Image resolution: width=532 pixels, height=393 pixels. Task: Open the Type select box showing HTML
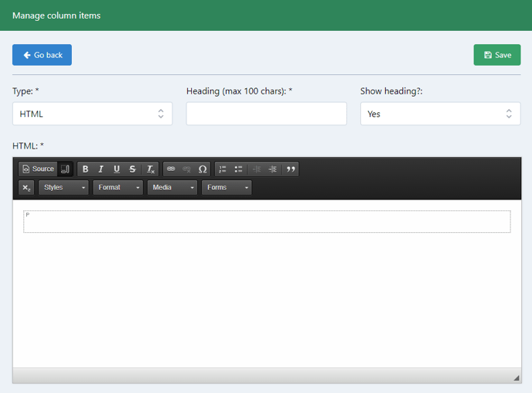[92, 114]
